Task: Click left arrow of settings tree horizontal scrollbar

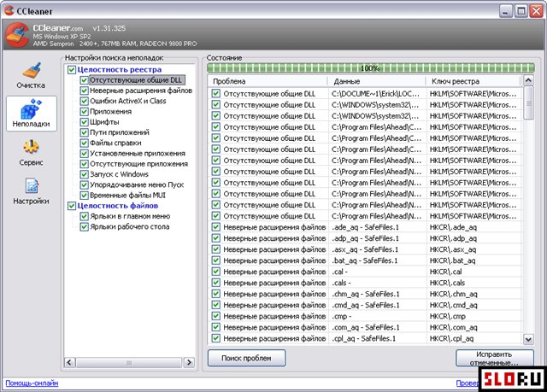Action: click(69, 362)
